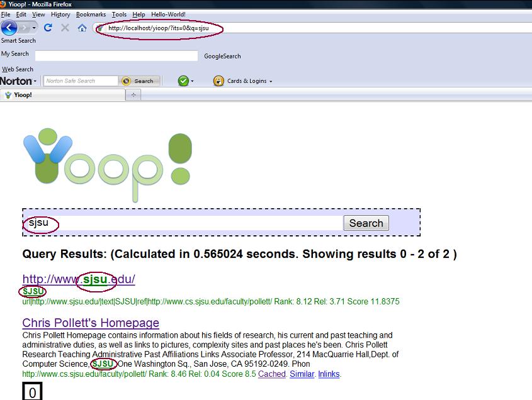Click the Pollett result URL text with Rank 8.46
The height and width of the screenshot is (400, 532).
139,374
